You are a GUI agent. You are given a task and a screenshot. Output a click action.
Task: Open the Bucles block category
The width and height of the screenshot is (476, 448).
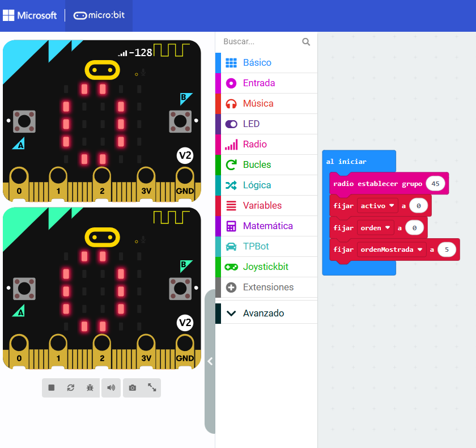tap(266, 164)
